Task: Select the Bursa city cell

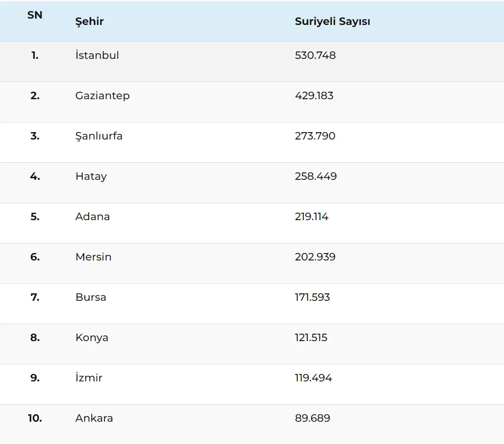Action: (x=91, y=298)
